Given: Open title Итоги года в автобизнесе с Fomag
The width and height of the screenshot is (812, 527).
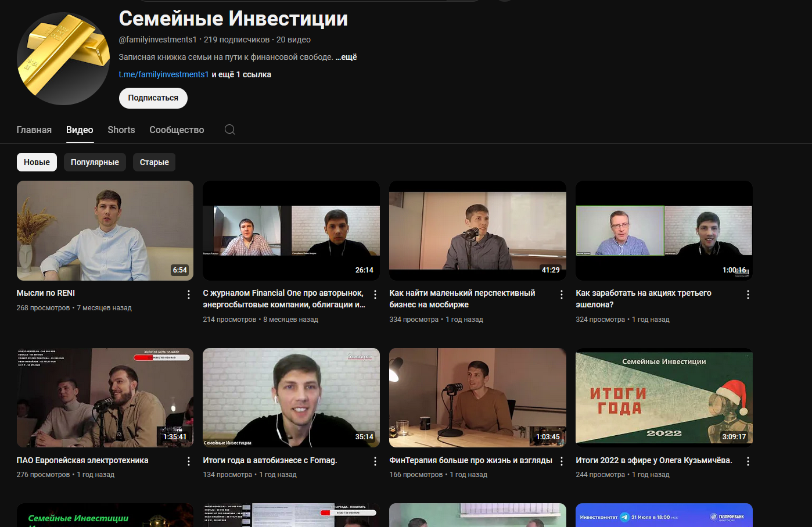Looking at the screenshot, I should click(270, 460).
